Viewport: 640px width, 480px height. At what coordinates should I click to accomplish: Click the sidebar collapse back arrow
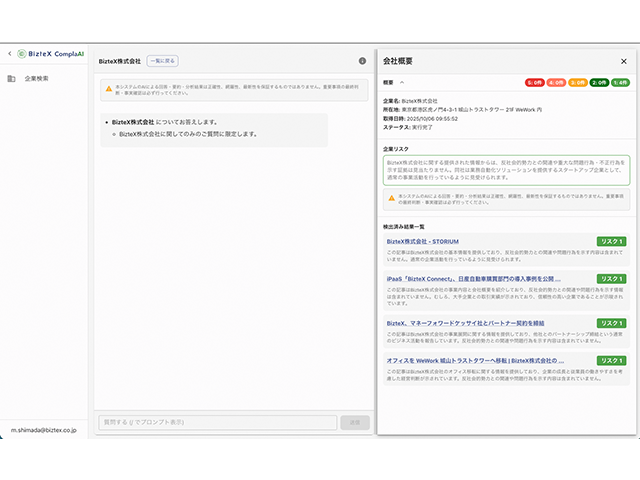9,53
